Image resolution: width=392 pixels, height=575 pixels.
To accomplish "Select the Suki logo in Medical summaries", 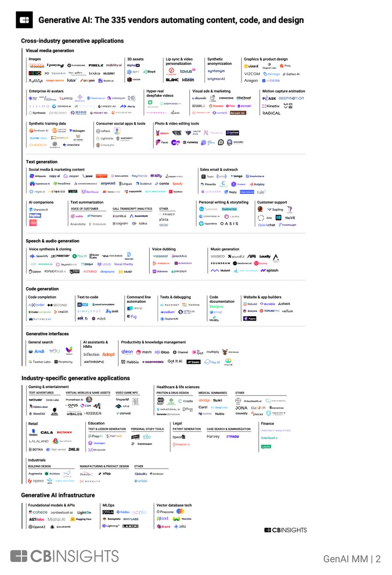I will tap(218, 400).
